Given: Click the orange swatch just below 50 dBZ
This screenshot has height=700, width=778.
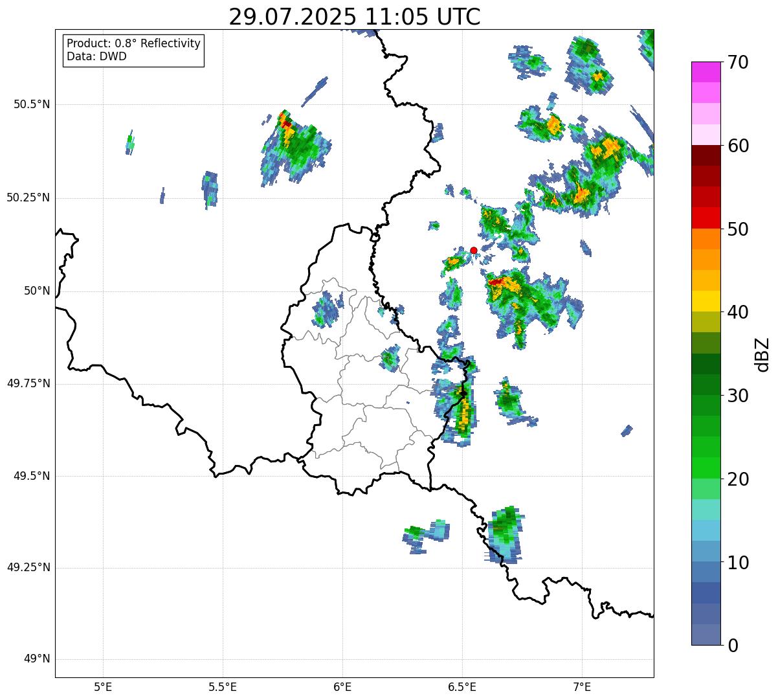Looking at the screenshot, I should click(706, 239).
